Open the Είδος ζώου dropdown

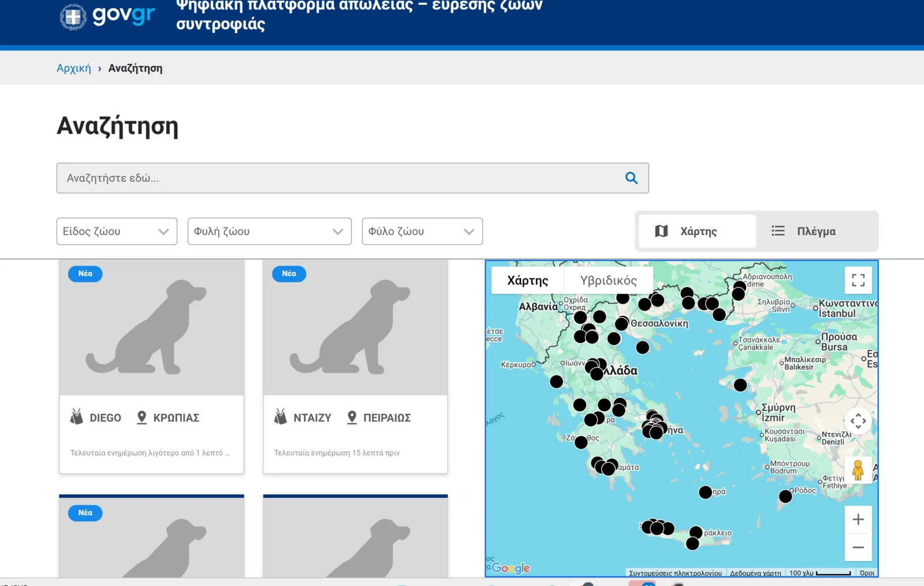point(117,232)
